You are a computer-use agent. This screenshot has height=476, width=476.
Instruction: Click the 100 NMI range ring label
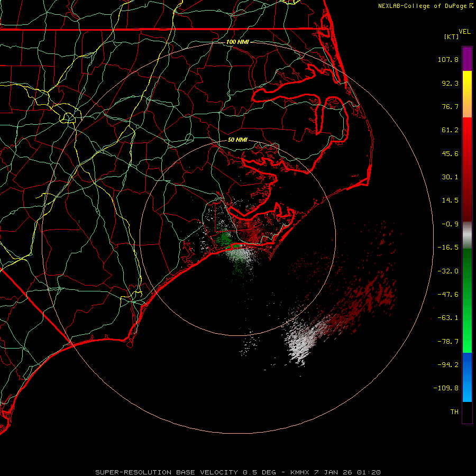237,42
